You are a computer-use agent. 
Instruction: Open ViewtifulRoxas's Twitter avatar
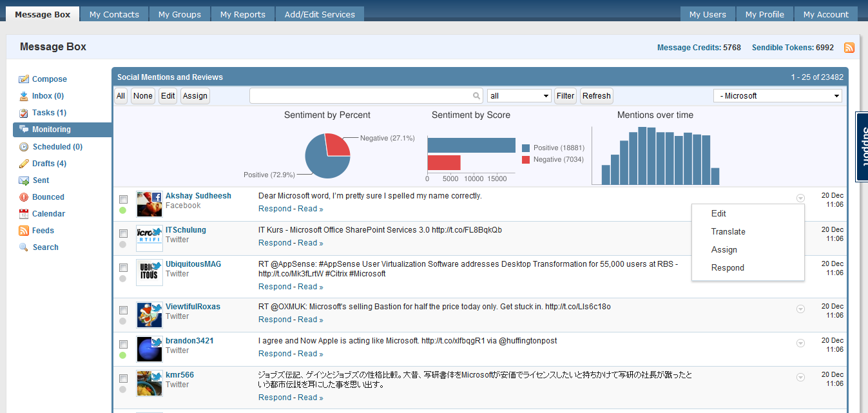click(x=149, y=315)
